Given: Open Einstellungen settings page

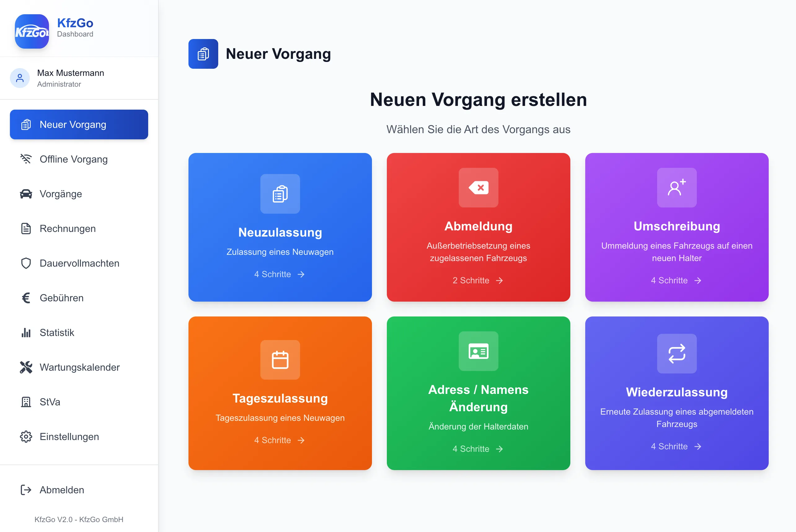Looking at the screenshot, I should point(69,436).
